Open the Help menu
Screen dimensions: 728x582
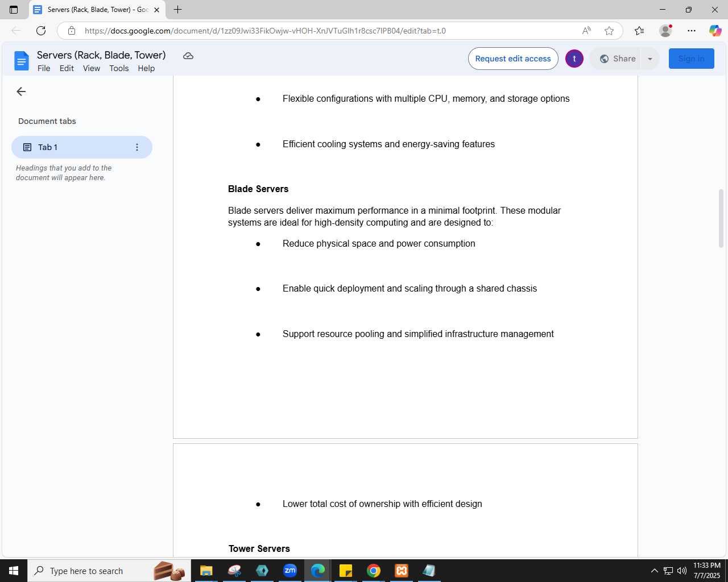[x=146, y=68]
